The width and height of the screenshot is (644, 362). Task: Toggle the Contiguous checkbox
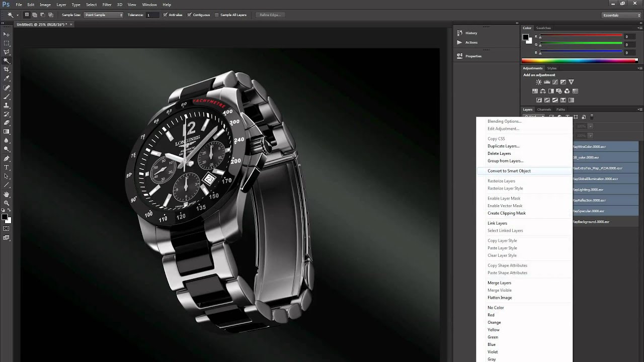(190, 15)
